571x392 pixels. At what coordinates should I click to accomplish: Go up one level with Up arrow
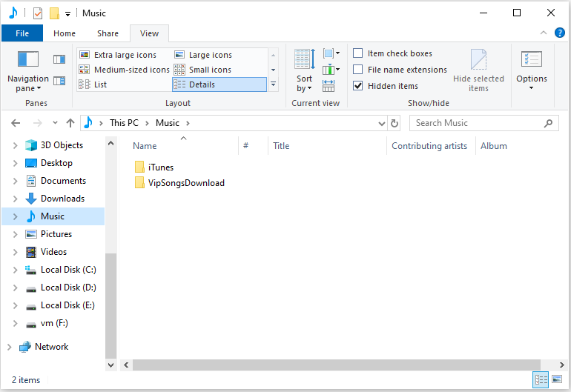[x=70, y=123]
